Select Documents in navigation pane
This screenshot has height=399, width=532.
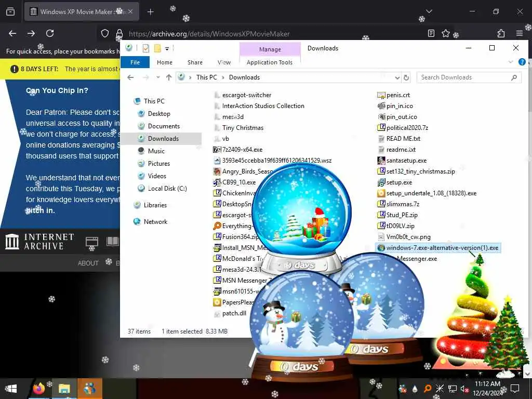164,126
